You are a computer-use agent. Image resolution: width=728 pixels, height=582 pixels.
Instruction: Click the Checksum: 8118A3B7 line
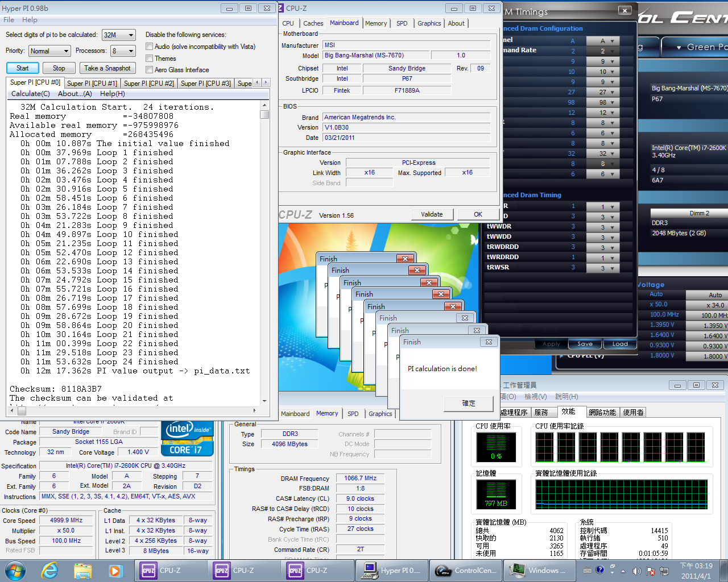pos(56,389)
